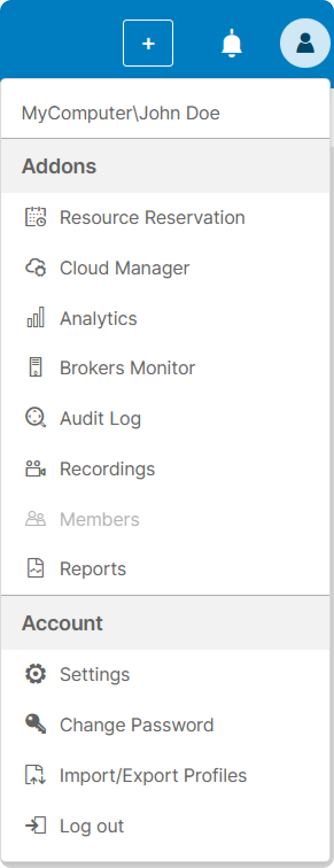Open the Analytics addon
334x868 pixels.
[166, 318]
